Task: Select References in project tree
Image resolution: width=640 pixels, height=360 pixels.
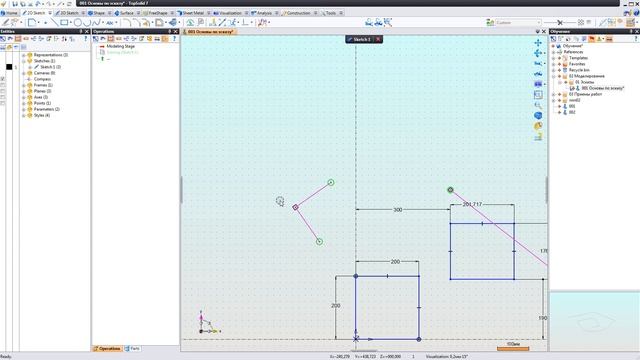Action: click(573, 52)
